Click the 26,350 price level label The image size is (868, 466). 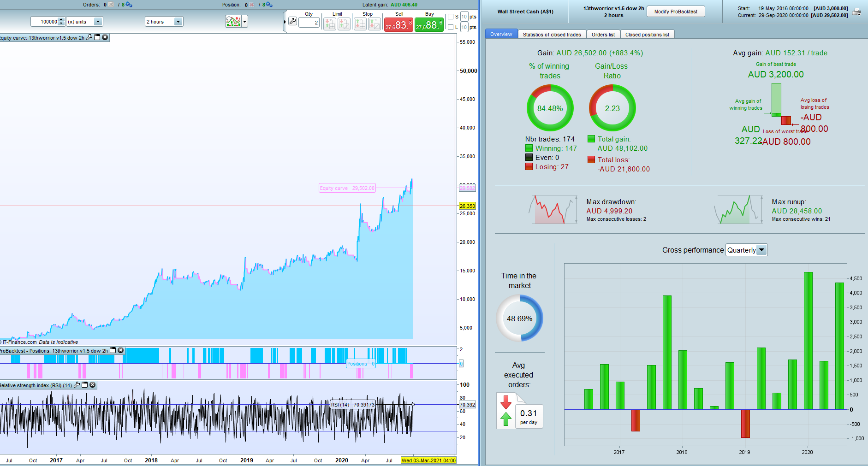coord(467,206)
